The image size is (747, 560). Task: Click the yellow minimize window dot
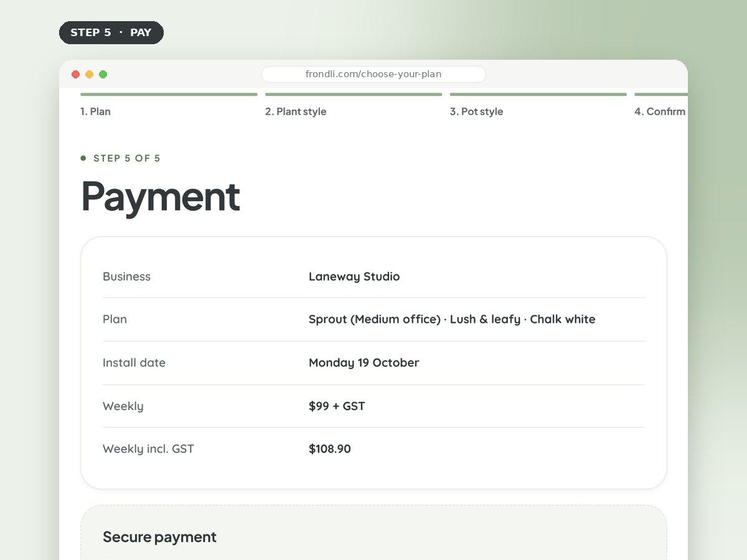[90, 74]
